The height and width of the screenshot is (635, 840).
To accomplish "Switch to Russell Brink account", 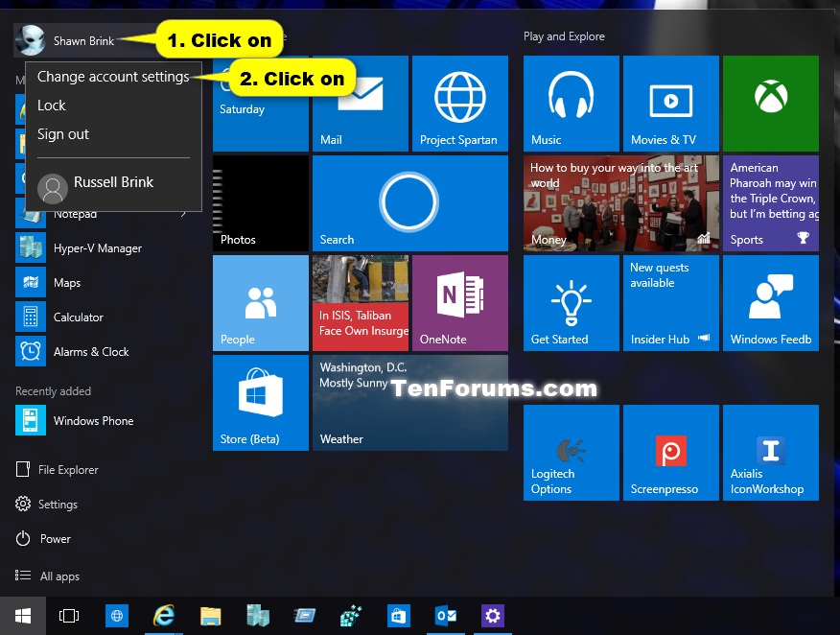I will (x=113, y=184).
